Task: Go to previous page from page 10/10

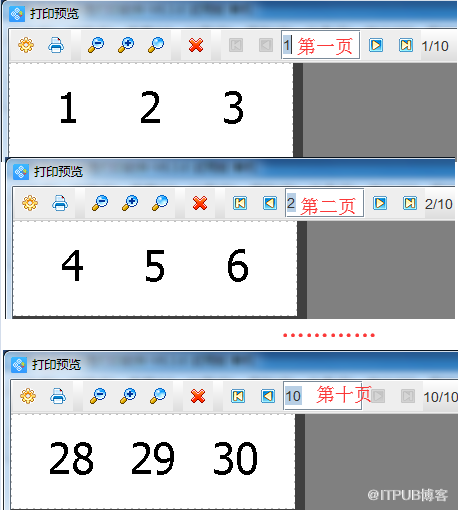Action: (x=268, y=396)
